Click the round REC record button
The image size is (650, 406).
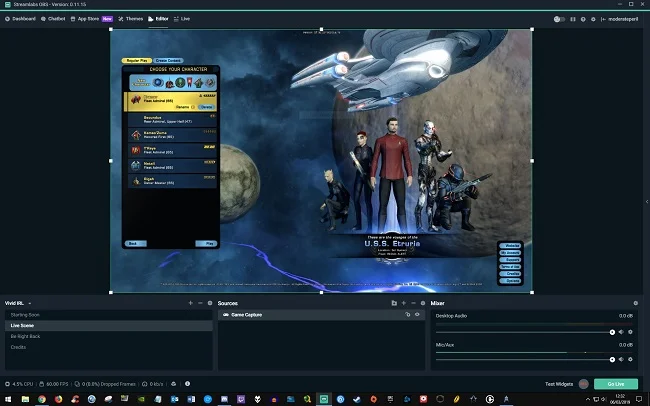(584, 384)
